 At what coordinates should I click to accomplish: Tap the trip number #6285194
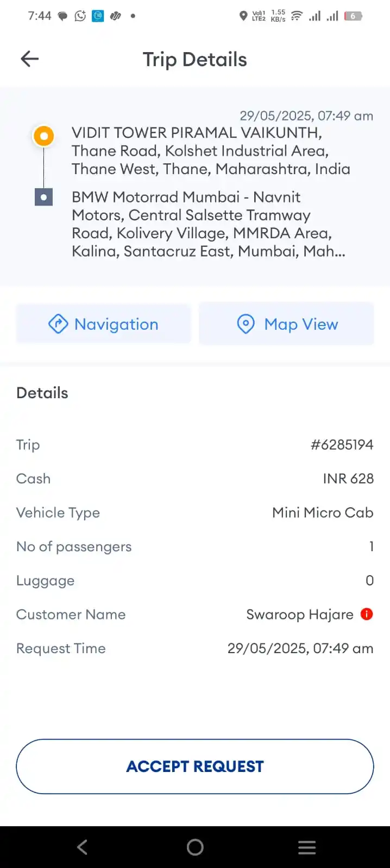342,445
